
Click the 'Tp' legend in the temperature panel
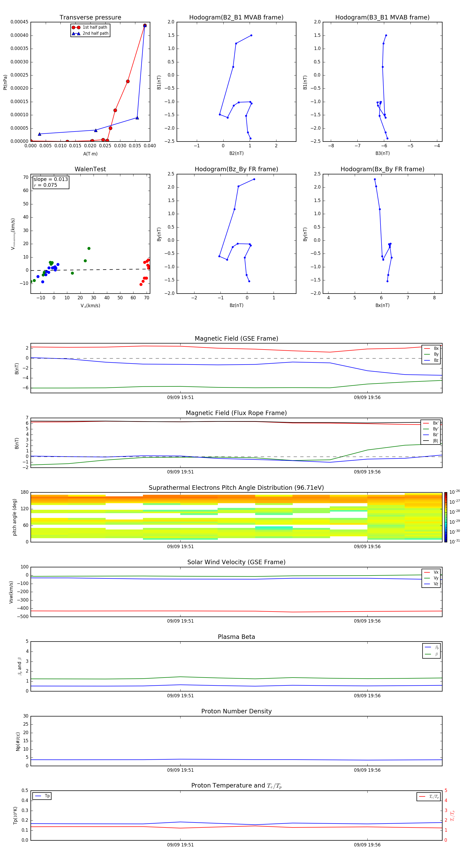click(42, 796)
